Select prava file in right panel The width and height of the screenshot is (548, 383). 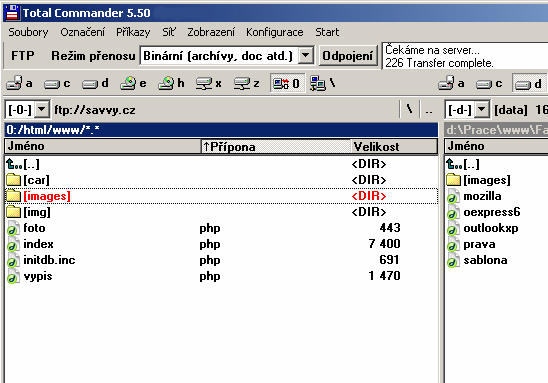pyautogui.click(x=497, y=244)
